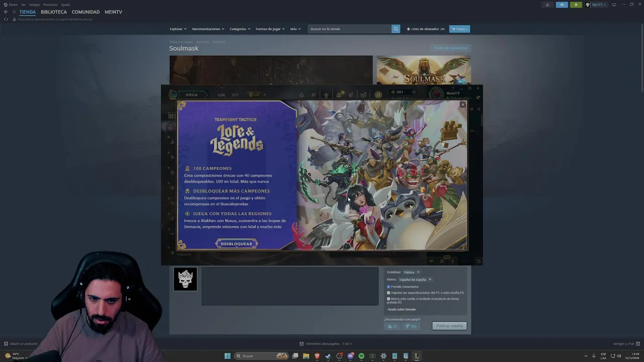Click the JUEGA button in the League client

191,95
